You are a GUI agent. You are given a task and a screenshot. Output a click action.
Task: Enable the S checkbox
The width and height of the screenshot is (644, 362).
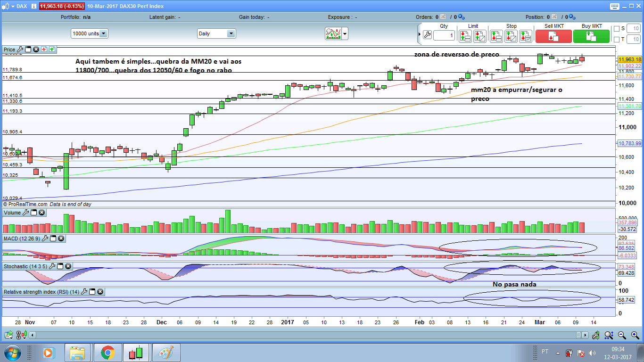pos(617,28)
